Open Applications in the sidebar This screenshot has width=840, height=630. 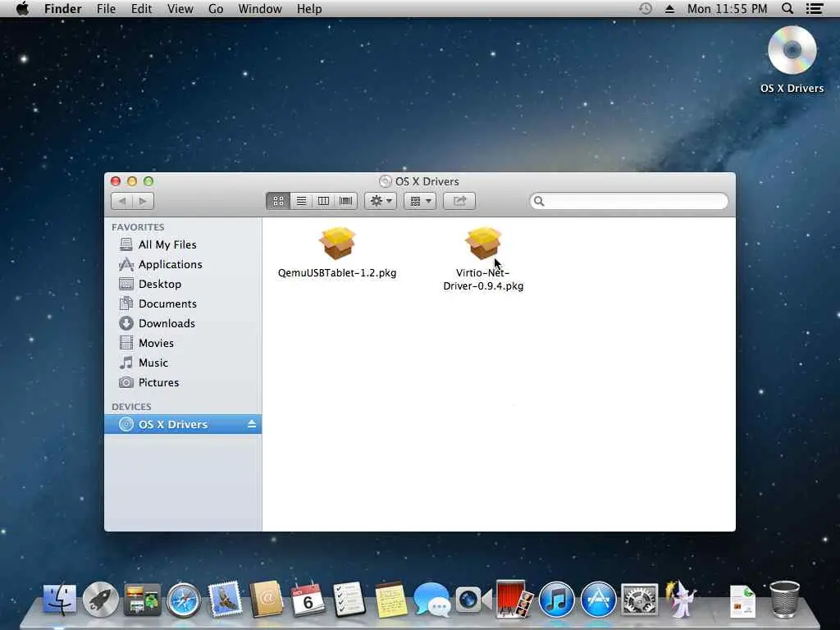click(183, 264)
